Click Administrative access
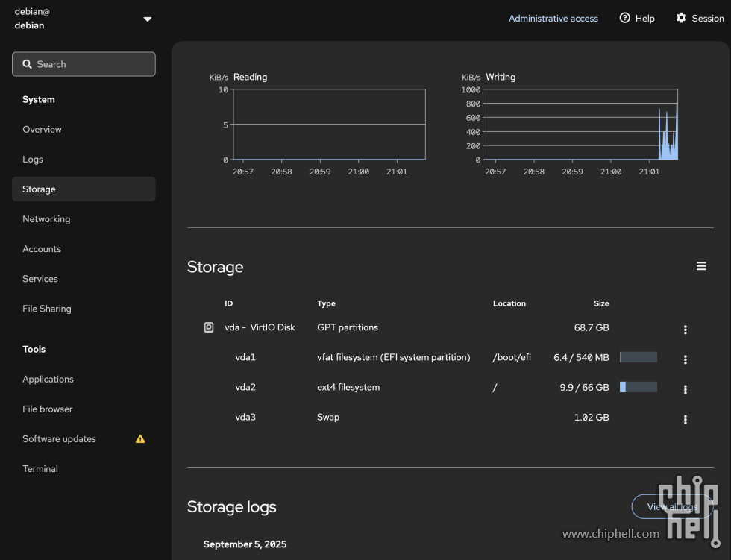This screenshot has width=731, height=560. click(x=553, y=18)
